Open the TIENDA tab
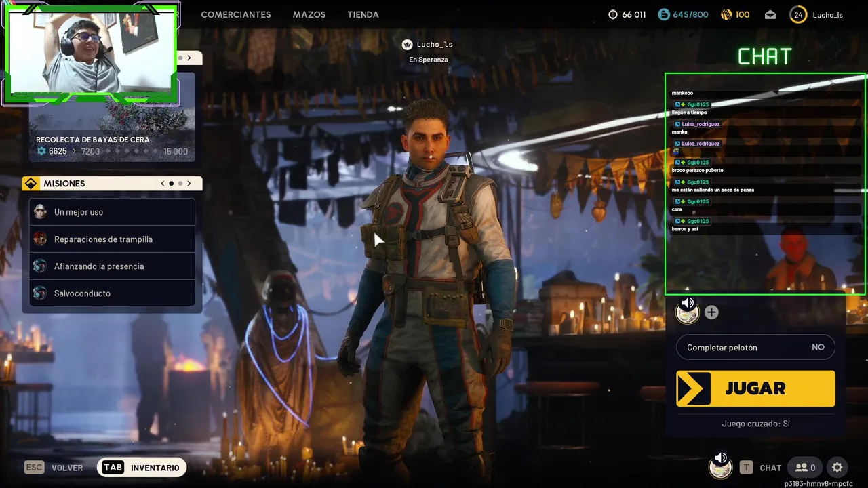Screen dimensions: 868x488 pyautogui.click(x=363, y=14)
